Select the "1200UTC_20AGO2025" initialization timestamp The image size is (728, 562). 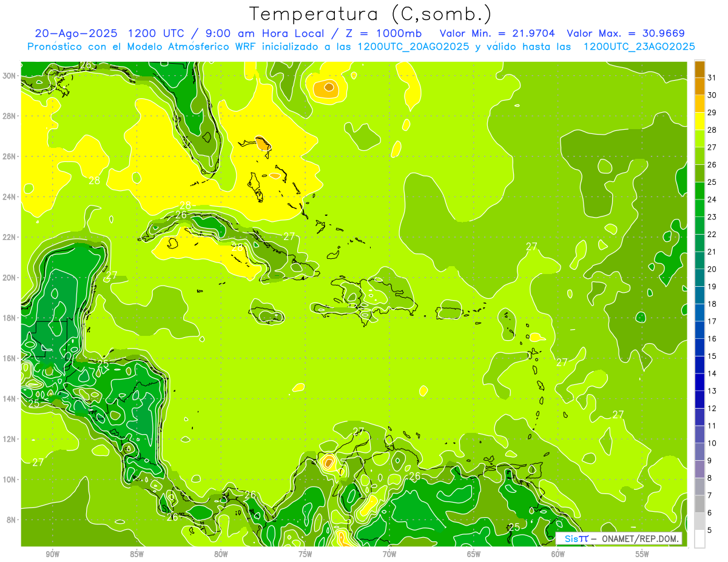413,47
